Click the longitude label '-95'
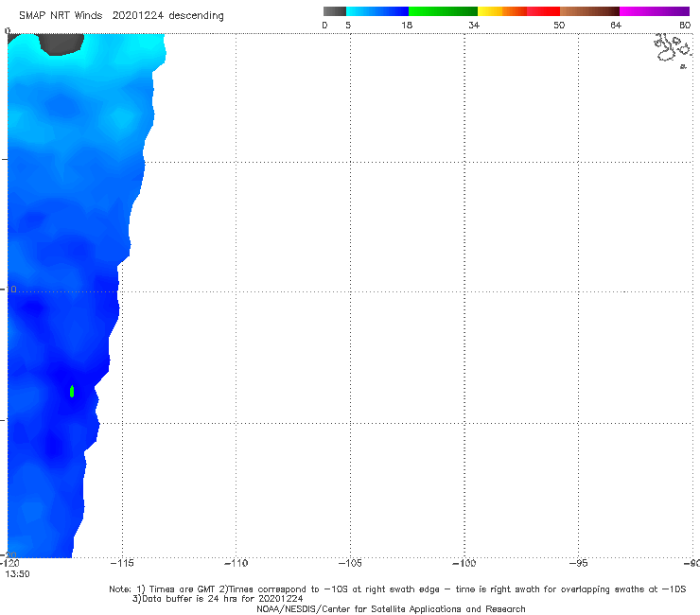Image resolution: width=700 pixels, height=615 pixels. tap(578, 563)
